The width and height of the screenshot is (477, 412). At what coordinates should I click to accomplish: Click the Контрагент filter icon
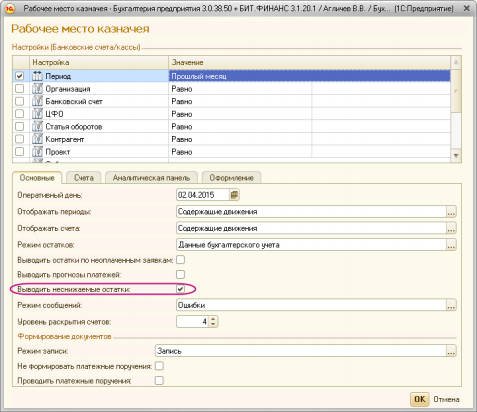[37, 139]
